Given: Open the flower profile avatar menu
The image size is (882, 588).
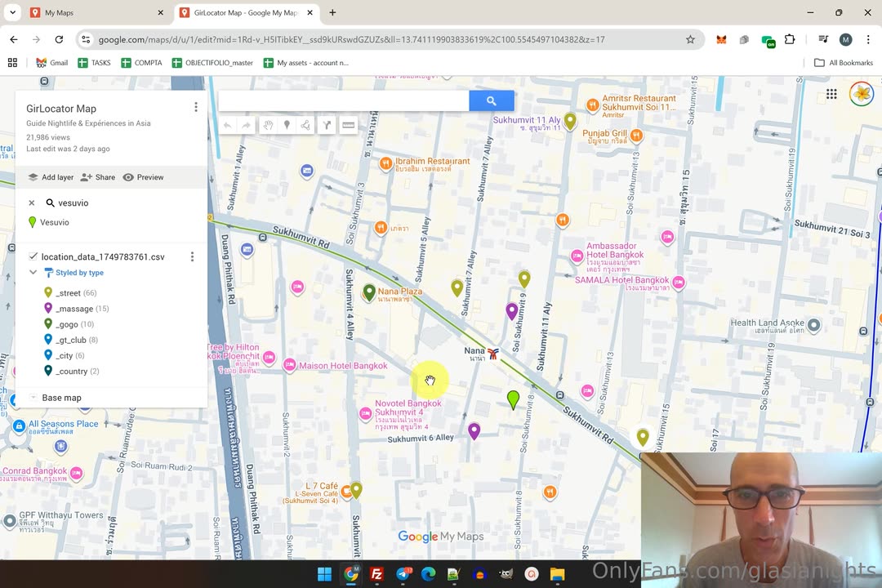Looking at the screenshot, I should 862,93.
